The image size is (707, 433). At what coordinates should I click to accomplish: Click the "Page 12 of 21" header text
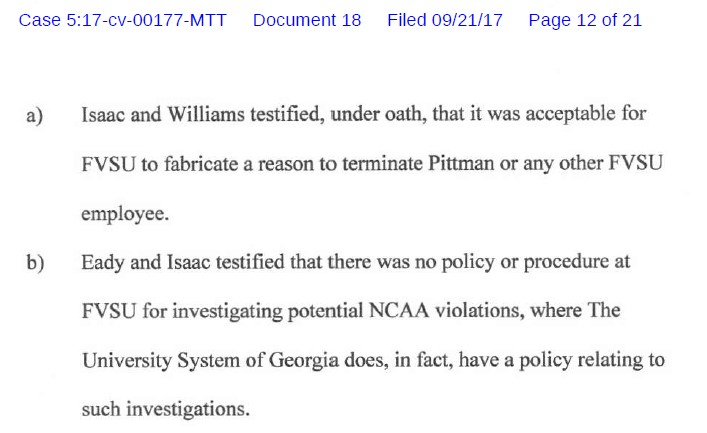pyautogui.click(x=585, y=20)
